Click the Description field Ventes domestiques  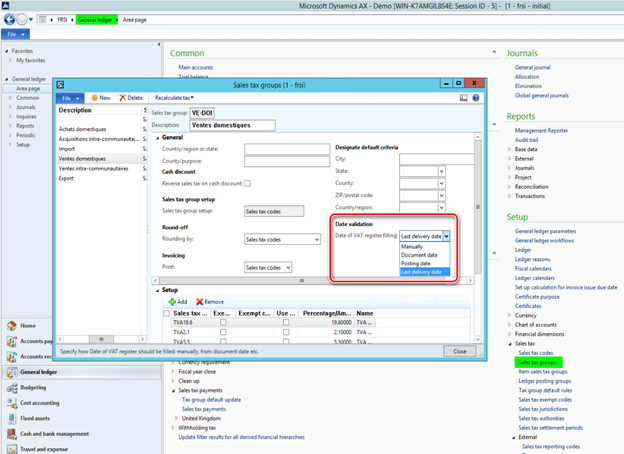pyautogui.click(x=232, y=125)
